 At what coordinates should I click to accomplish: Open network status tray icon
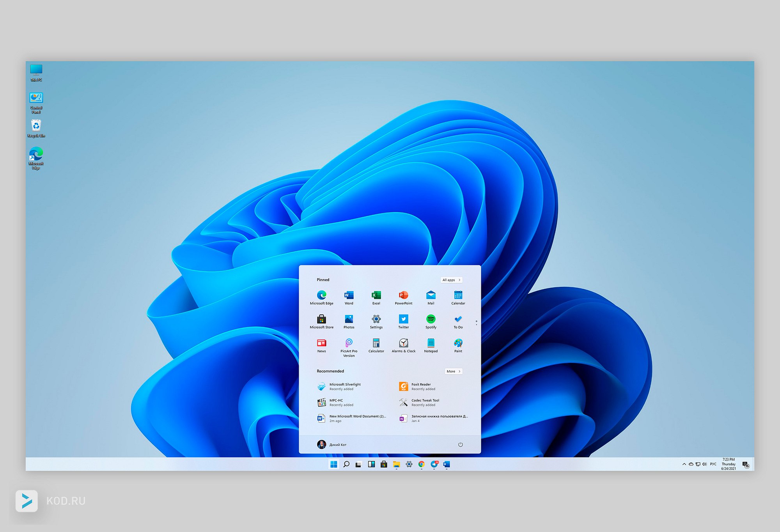pos(698,464)
